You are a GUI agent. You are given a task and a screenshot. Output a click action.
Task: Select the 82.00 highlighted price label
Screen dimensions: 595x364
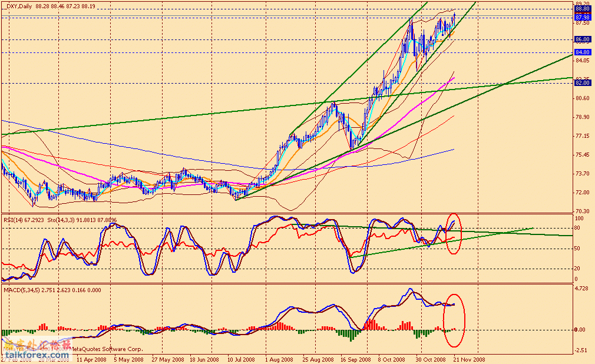(582, 82)
